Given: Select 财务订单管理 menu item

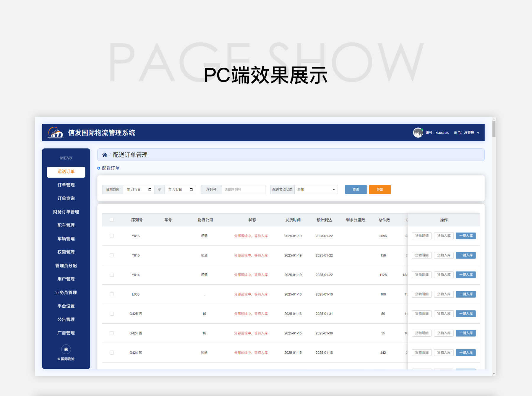Looking at the screenshot, I should pos(66,212).
